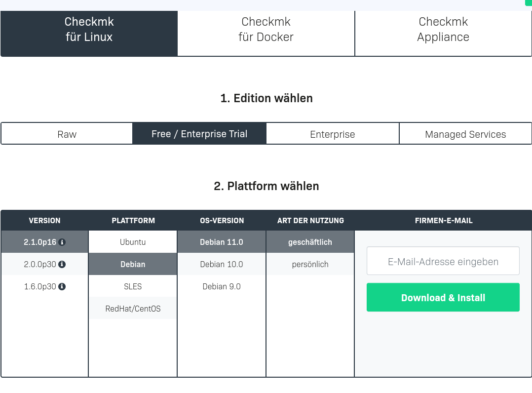Switch to Checkmk für Docker tab

pyautogui.click(x=266, y=30)
